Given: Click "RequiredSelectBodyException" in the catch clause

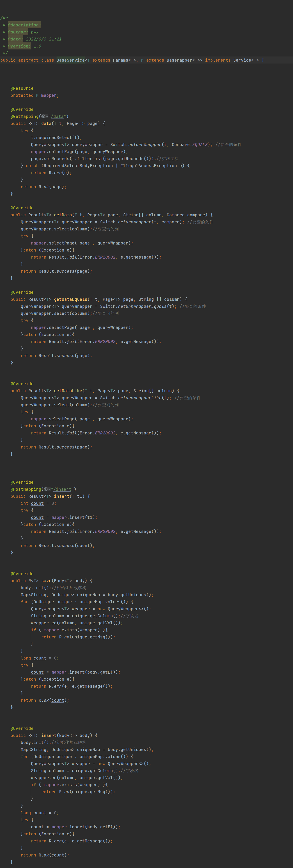Looking at the screenshot, I should [78, 166].
